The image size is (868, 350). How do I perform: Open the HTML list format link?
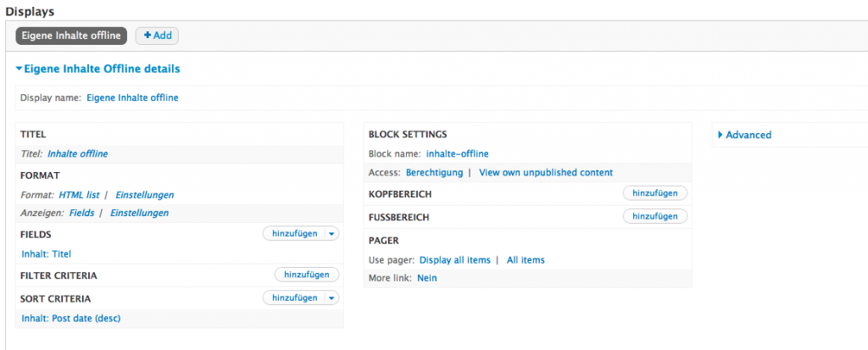click(x=79, y=195)
